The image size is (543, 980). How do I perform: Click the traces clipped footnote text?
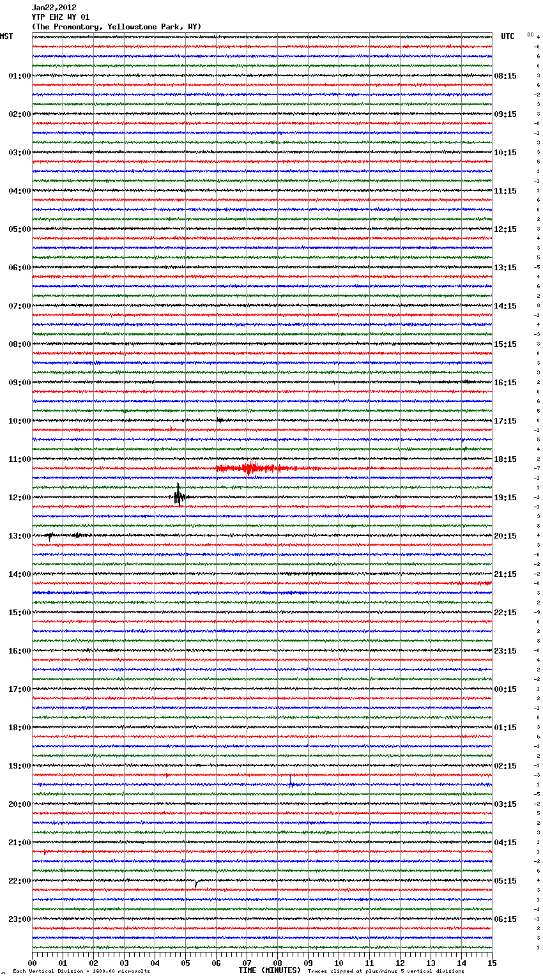[386, 971]
